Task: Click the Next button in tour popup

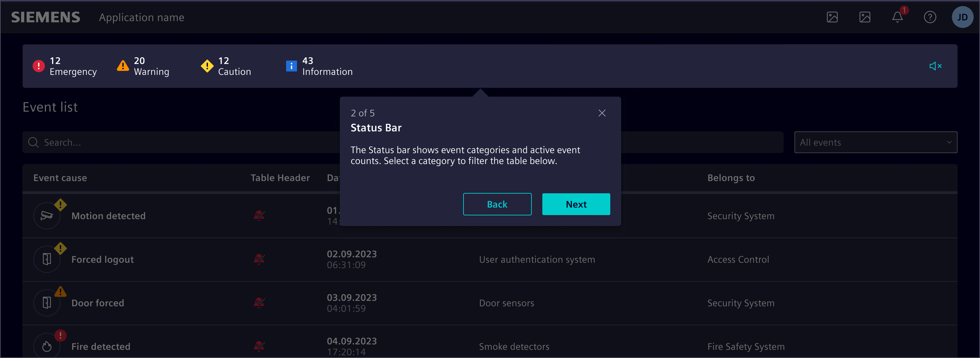Action: pos(576,204)
